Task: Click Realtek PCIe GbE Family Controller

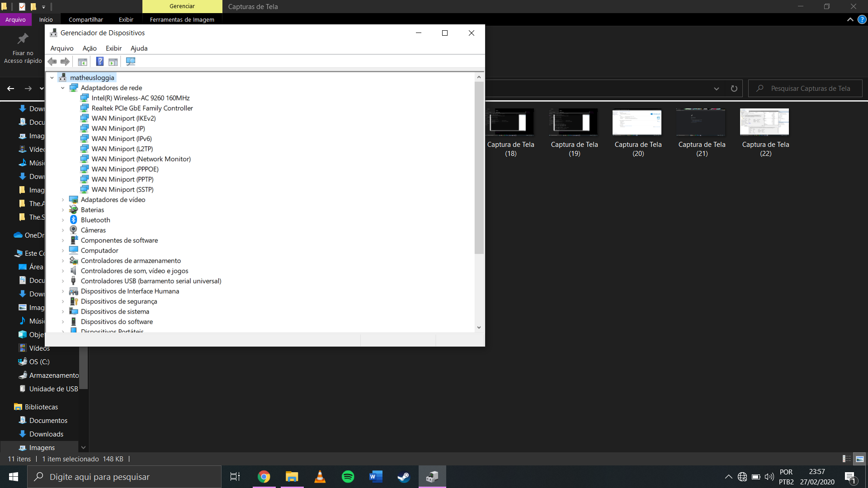Action: [142, 108]
